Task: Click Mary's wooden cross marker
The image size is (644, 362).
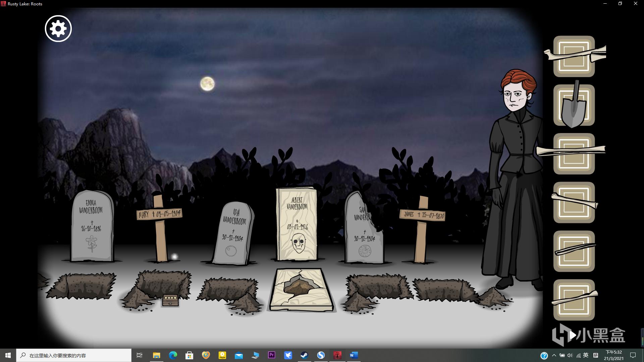Action: [159, 214]
